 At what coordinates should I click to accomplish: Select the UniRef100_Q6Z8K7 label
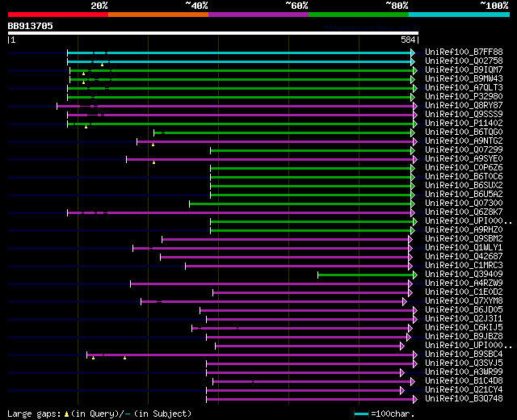coord(464,212)
